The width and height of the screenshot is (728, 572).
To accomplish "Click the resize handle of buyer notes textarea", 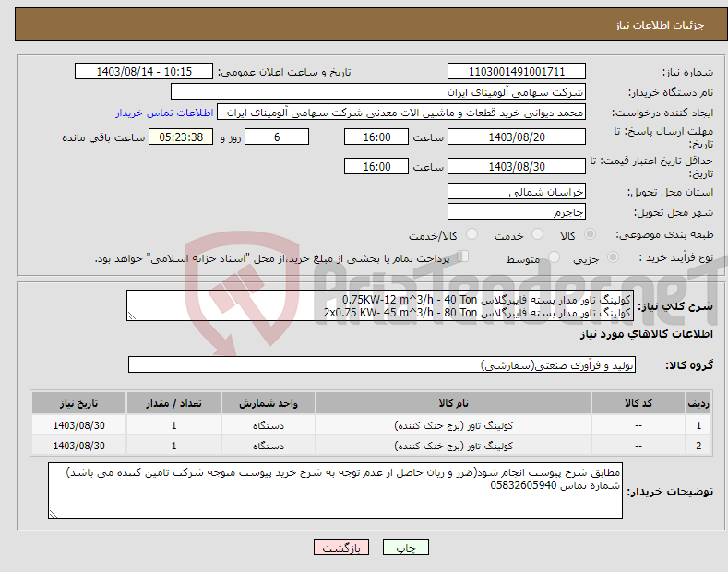I will 54,514.
